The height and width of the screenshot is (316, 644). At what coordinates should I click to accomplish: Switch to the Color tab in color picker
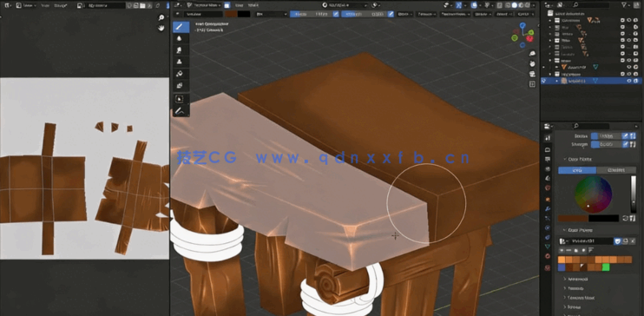577,169
